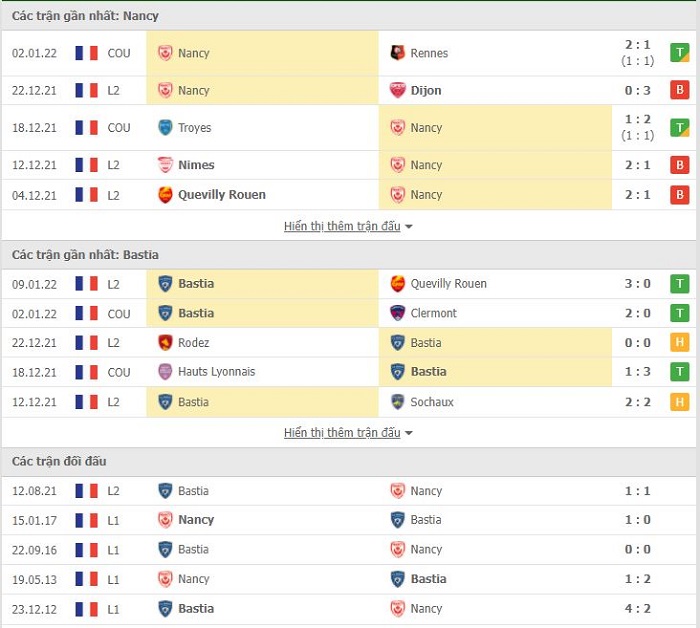This screenshot has height=628, width=700.
Task: Click the Dijon team logo
Action: 397,90
